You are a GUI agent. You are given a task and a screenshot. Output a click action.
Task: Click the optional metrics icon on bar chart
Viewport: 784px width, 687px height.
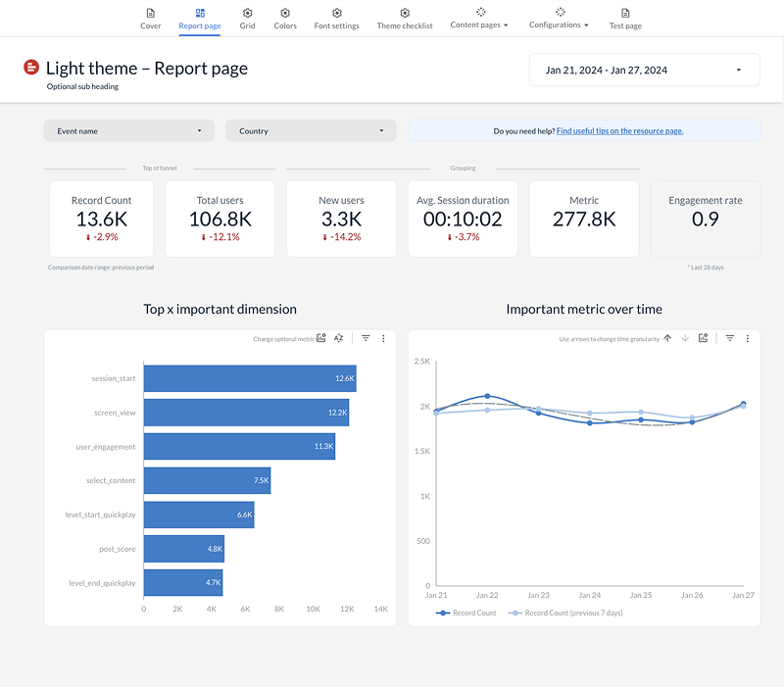321,338
